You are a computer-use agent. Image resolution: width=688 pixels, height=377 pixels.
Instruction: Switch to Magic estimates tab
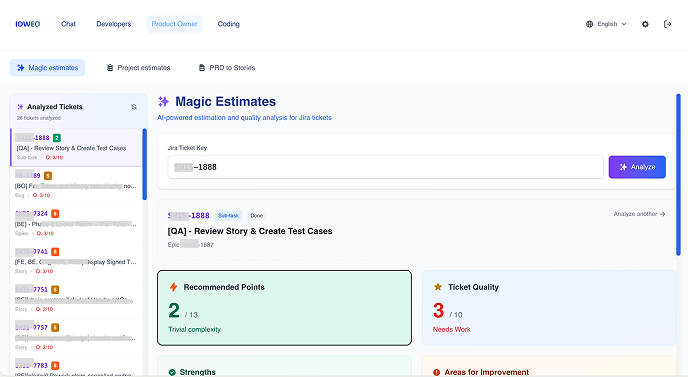click(47, 68)
